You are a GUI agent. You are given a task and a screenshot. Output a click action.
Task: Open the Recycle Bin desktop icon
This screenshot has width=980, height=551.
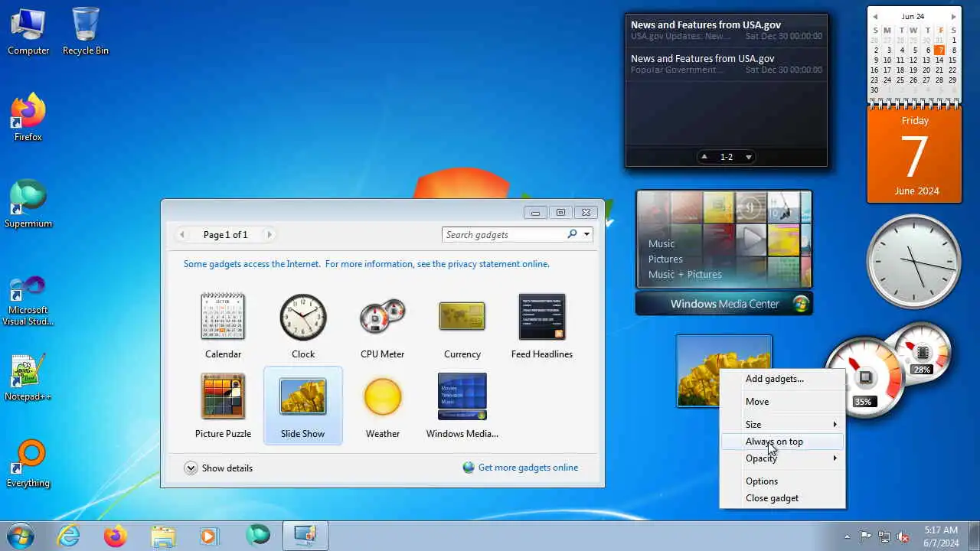coord(85,31)
